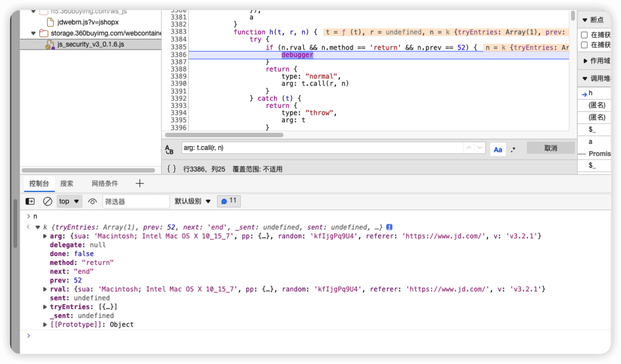Screen dimensions: 621x364
Task: Add a new drawer tab with plus icon
Action: click(x=139, y=183)
